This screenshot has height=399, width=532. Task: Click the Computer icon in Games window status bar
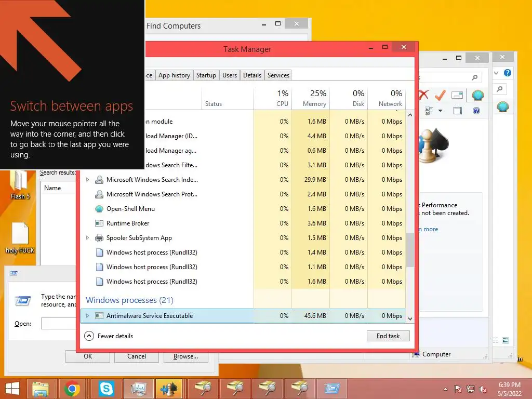point(416,354)
